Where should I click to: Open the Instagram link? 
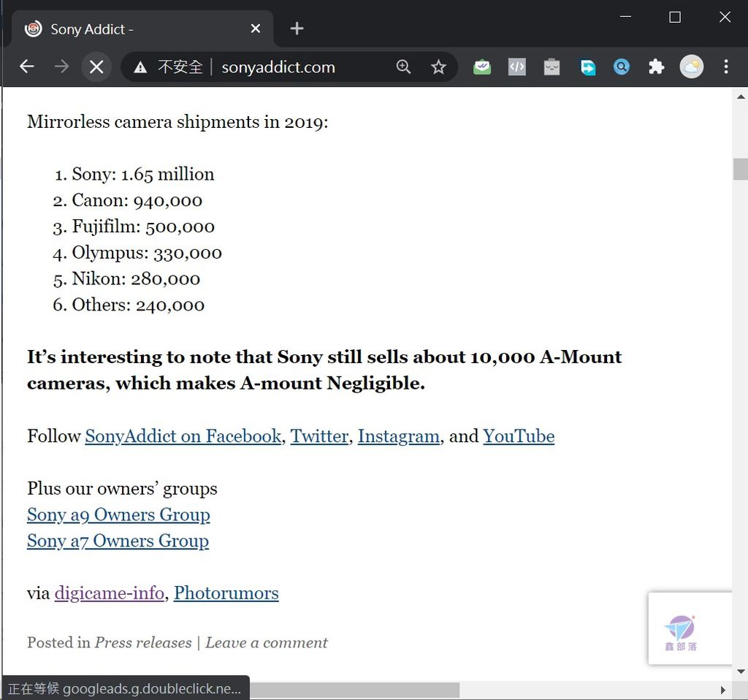point(398,436)
